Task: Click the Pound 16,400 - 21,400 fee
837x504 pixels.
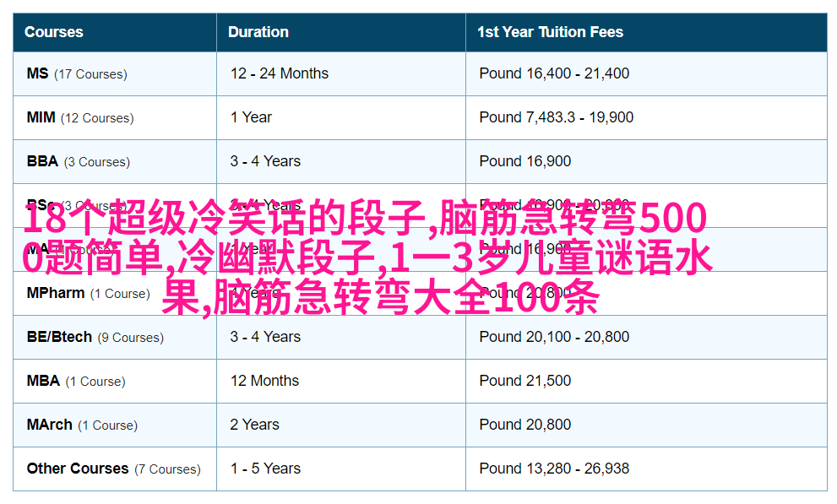Action: 554,73
